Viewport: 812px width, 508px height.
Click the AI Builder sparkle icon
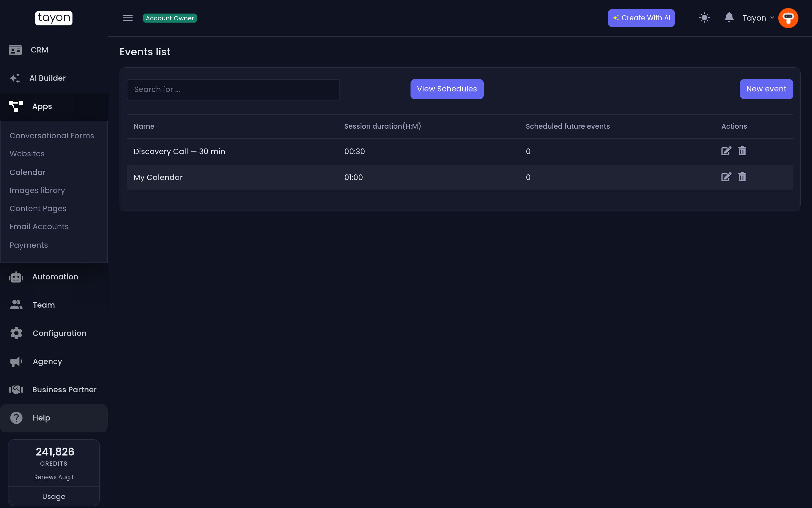[15, 78]
